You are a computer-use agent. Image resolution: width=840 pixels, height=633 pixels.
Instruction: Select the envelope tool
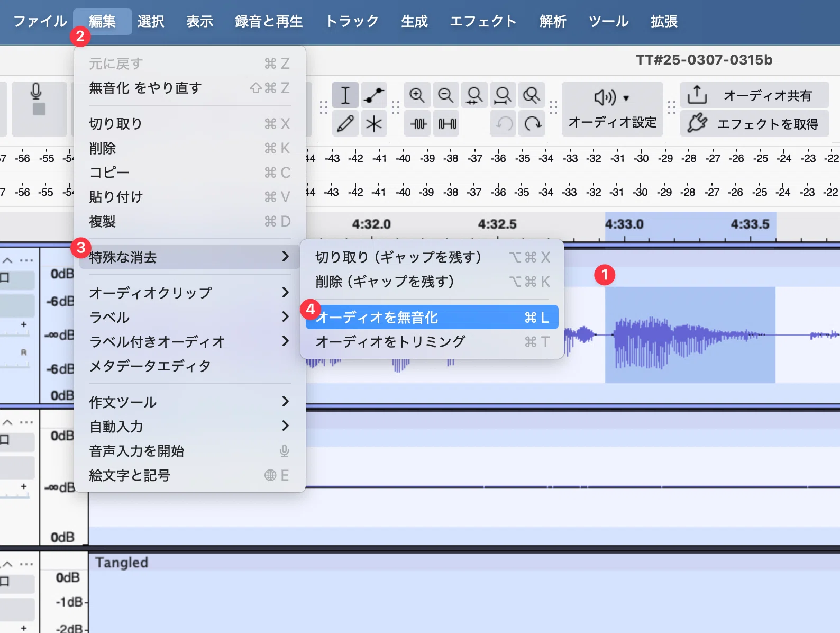pos(374,95)
